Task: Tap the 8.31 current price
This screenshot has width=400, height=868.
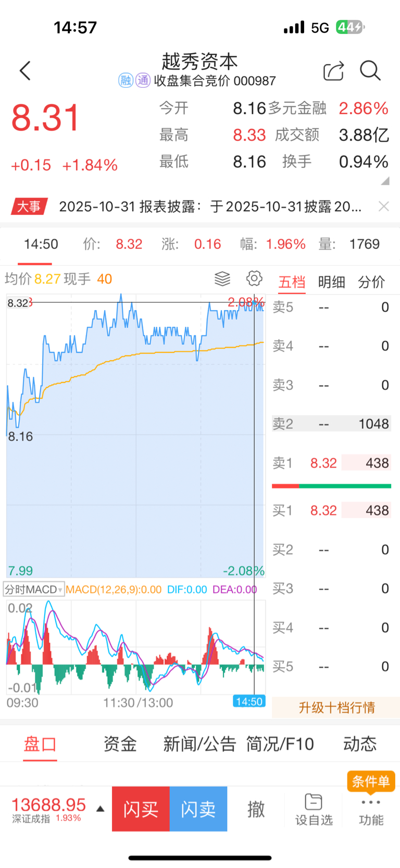Action: tap(45, 118)
